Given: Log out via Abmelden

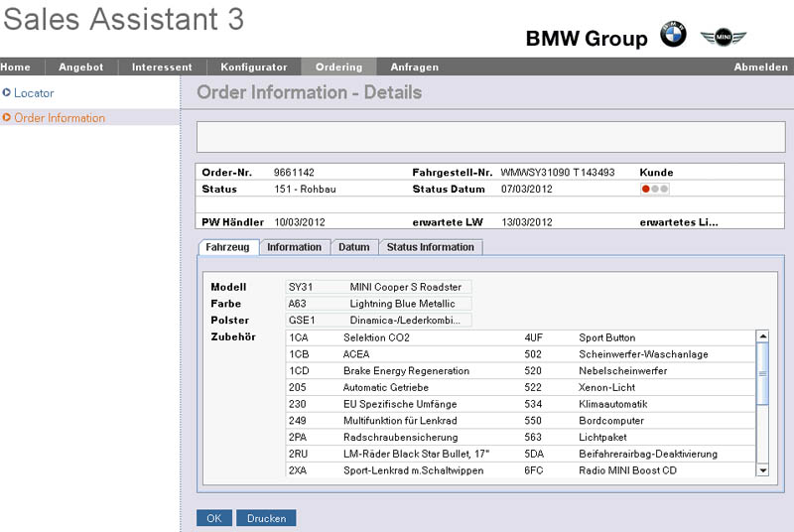Looking at the screenshot, I should pos(761,67).
